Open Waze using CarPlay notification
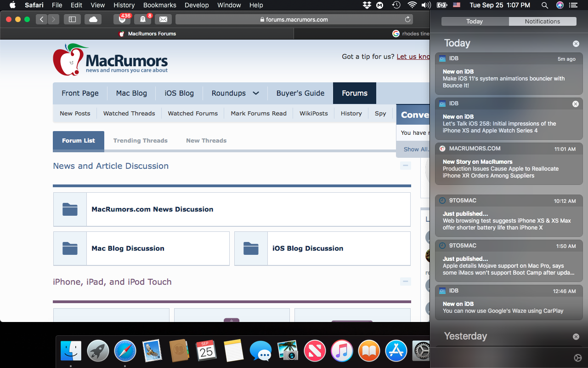This screenshot has height=368, width=588. [x=509, y=302]
